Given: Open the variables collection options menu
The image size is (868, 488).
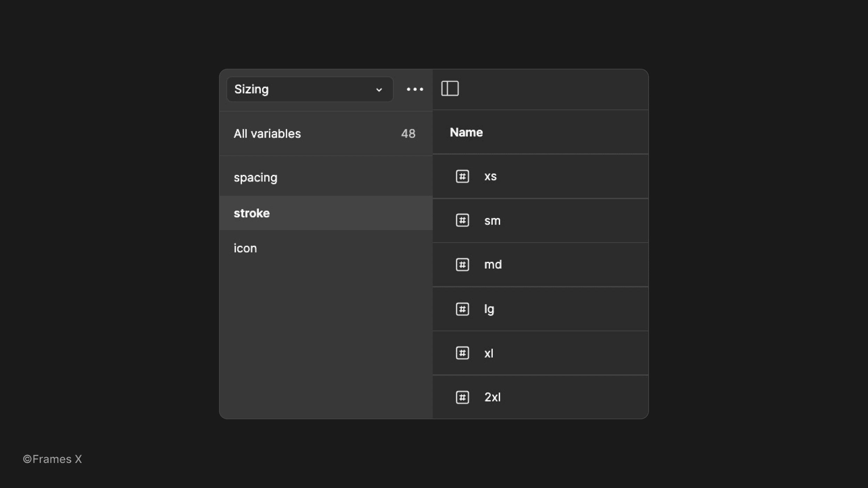Looking at the screenshot, I should pyautogui.click(x=415, y=89).
